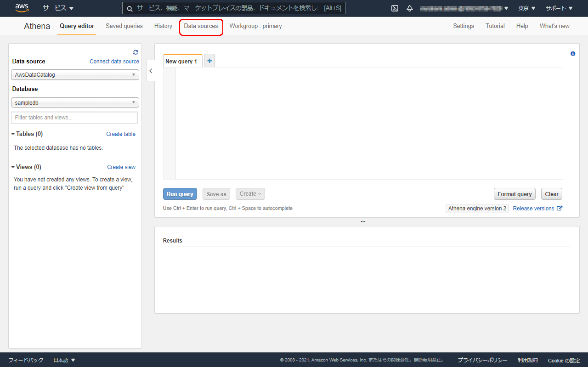Click inside the query editor text area
This screenshot has width=588, height=367.
coord(369,123)
